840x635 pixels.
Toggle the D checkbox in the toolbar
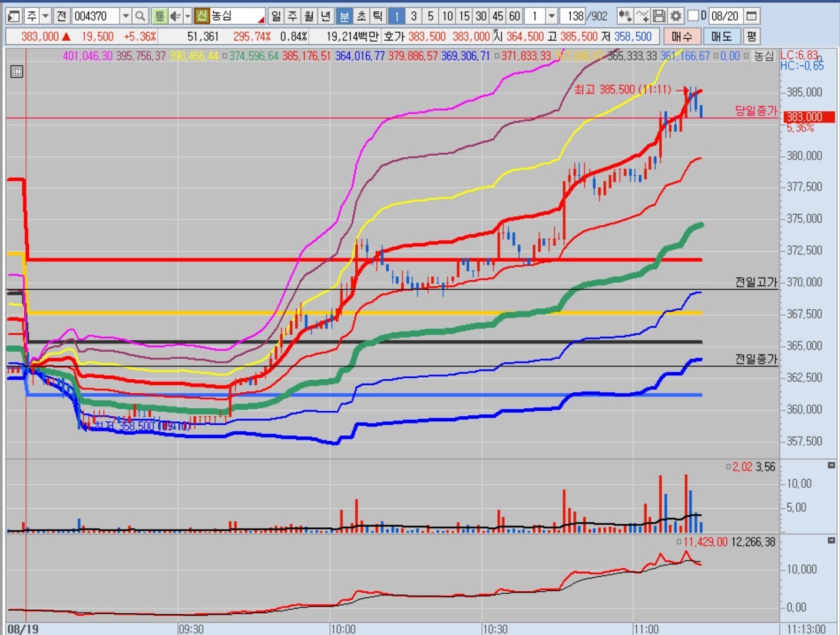coord(693,16)
